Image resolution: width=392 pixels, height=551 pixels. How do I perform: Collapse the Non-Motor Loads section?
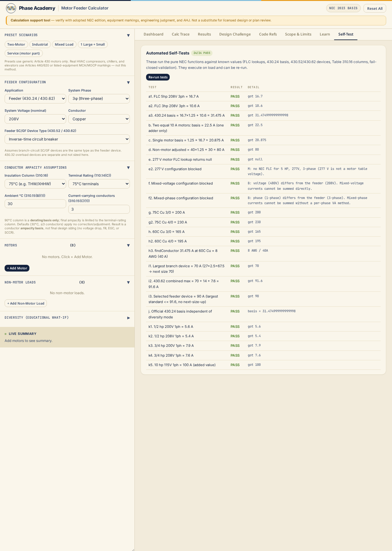128,283
